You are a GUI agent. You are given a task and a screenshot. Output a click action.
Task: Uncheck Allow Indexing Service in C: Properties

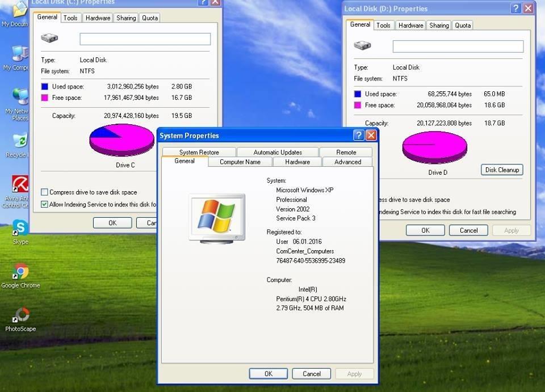[x=44, y=204]
